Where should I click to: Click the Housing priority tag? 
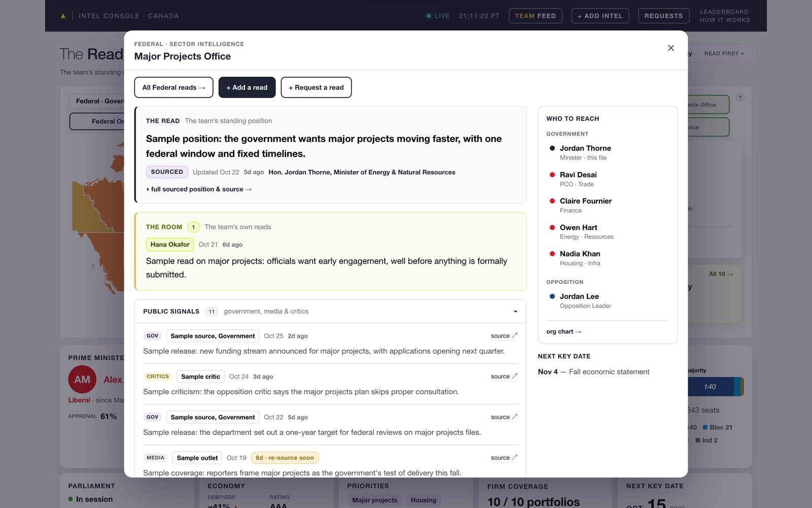pos(424,500)
